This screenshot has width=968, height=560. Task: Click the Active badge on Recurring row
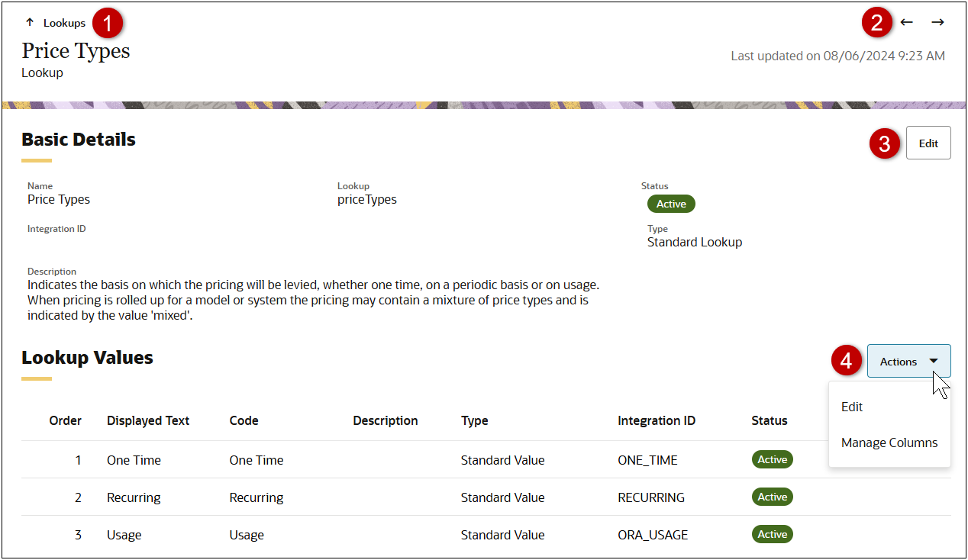(772, 497)
